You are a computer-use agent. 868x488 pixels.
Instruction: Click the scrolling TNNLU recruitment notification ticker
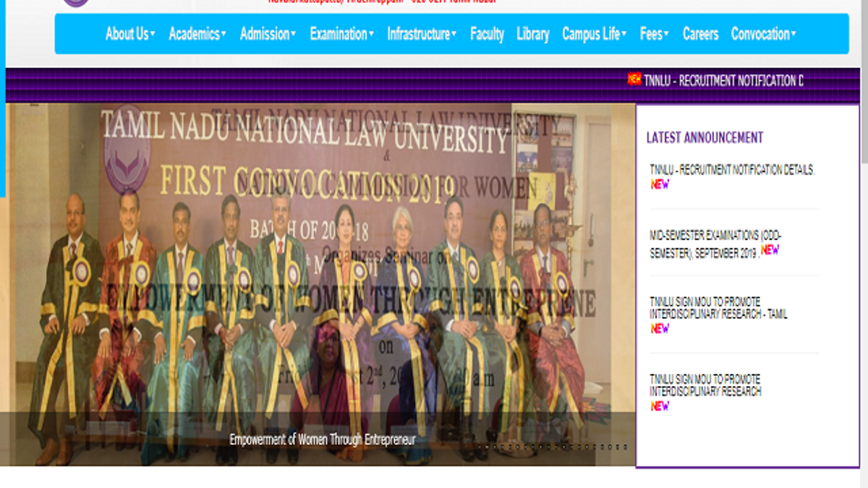[723, 81]
